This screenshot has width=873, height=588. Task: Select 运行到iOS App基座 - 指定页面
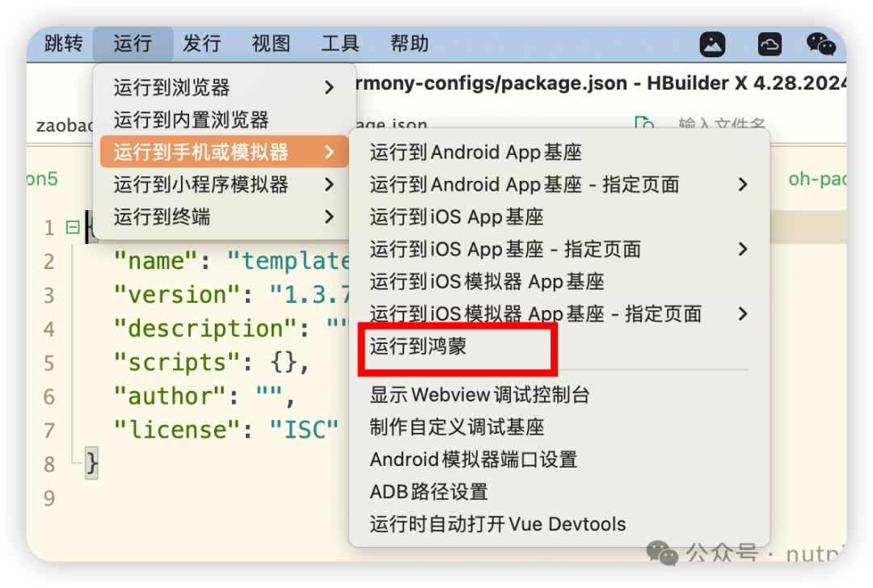(x=559, y=249)
